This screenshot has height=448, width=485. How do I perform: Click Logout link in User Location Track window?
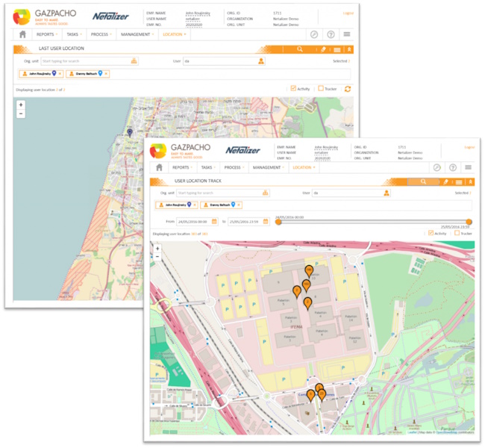(x=469, y=147)
